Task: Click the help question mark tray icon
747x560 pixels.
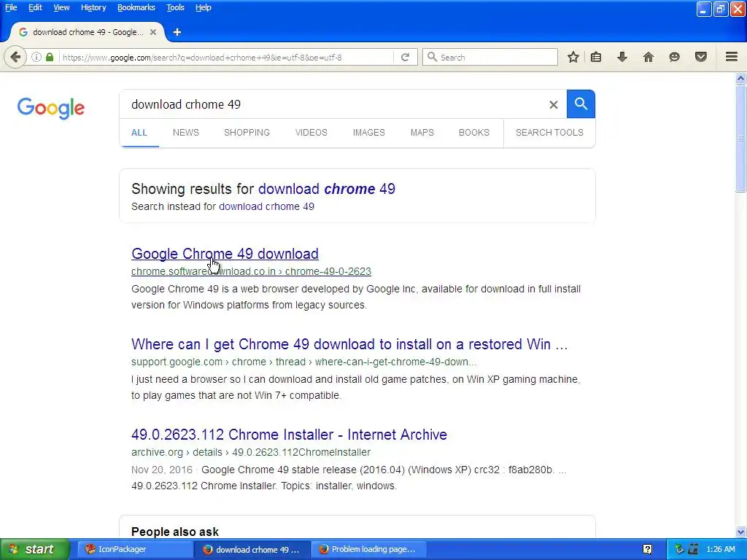Action: (648, 550)
